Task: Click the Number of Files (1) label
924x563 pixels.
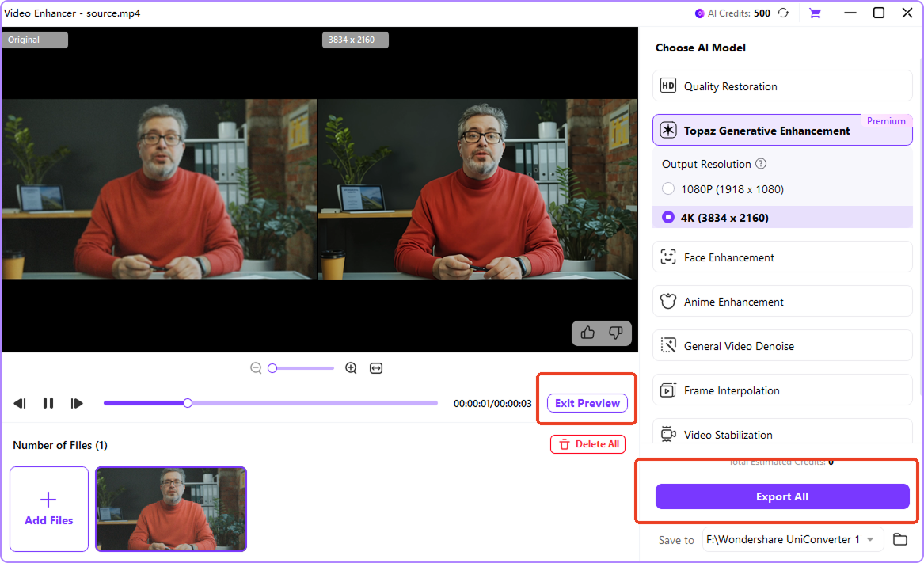Action: pyautogui.click(x=60, y=445)
